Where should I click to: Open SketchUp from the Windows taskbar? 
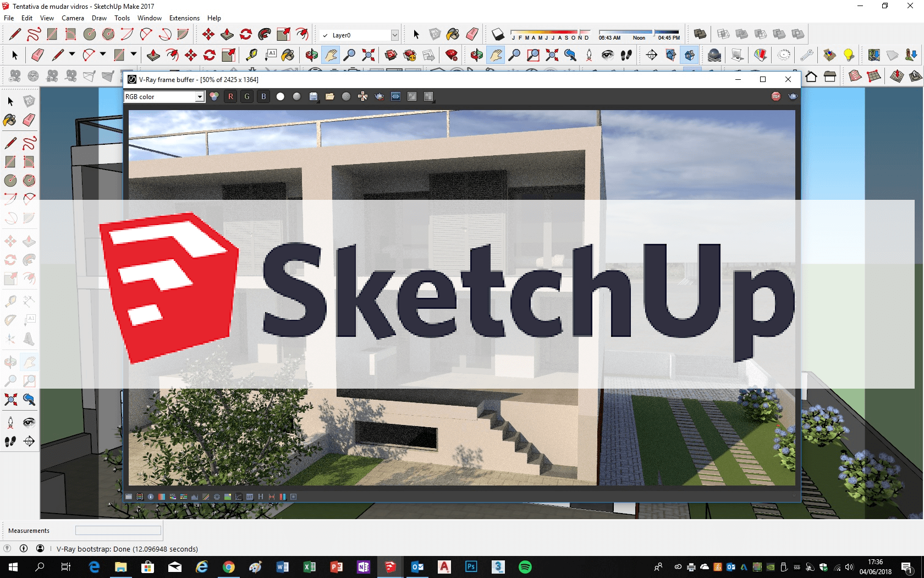[390, 567]
